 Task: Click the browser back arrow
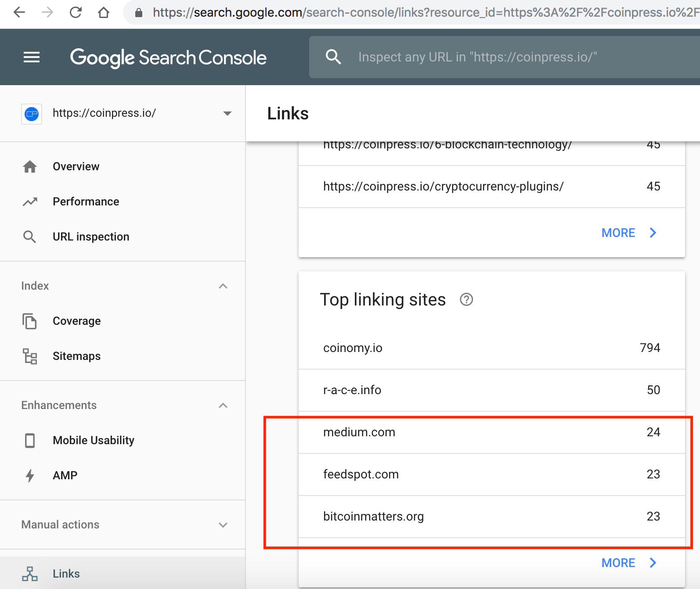click(19, 12)
